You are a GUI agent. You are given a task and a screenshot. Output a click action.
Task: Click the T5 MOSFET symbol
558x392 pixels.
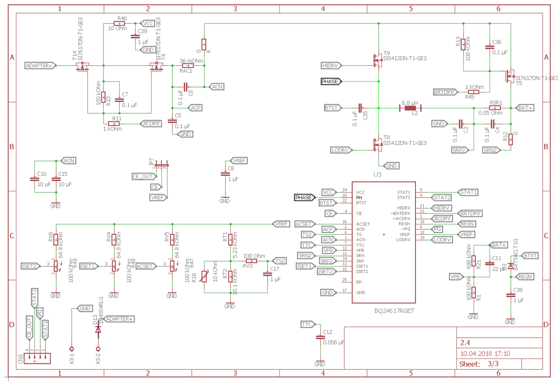(509, 76)
